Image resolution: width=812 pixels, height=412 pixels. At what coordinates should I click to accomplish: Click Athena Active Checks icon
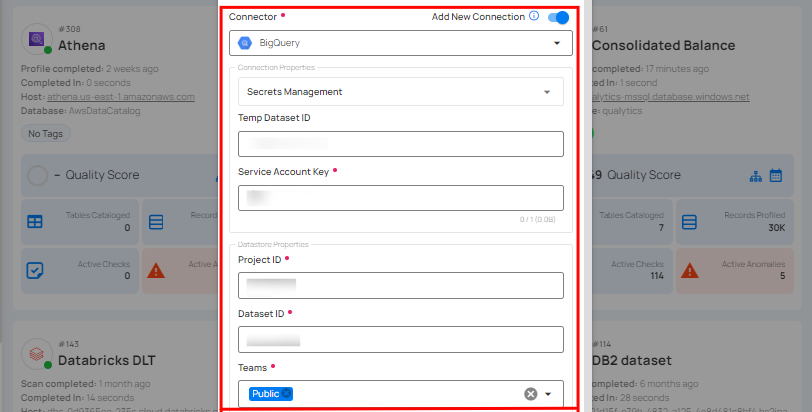click(x=35, y=270)
